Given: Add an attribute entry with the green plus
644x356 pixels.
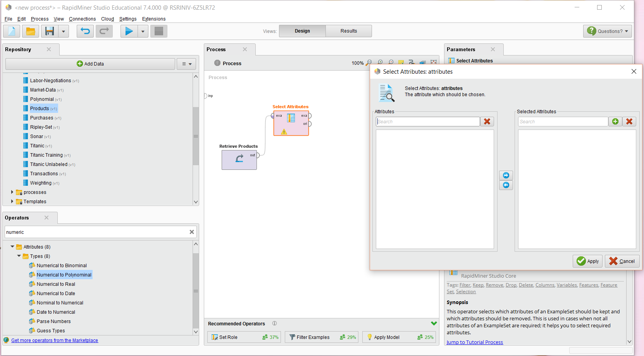Looking at the screenshot, I should tap(615, 121).
